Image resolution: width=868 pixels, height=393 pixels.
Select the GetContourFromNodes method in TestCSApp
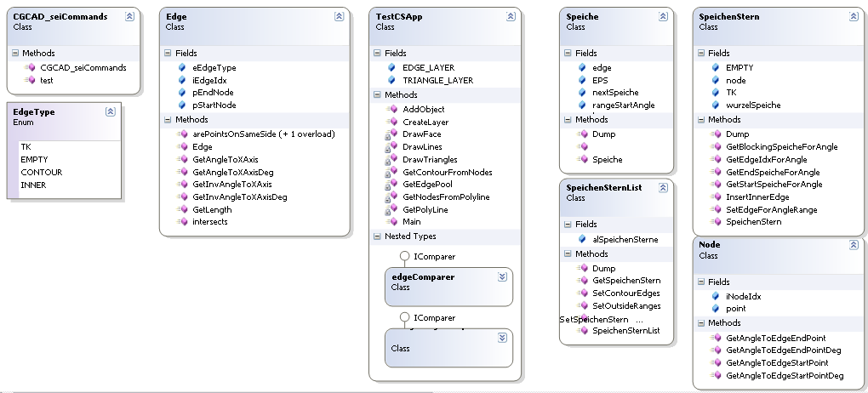click(447, 172)
